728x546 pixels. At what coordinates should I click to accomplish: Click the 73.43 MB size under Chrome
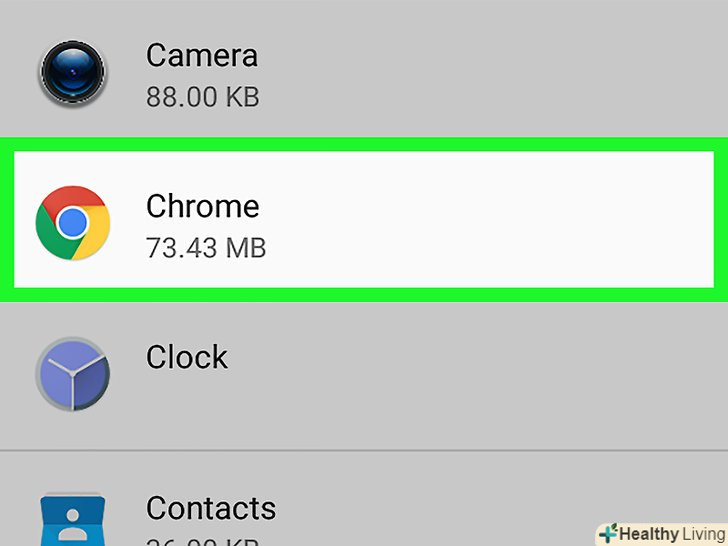pos(206,247)
